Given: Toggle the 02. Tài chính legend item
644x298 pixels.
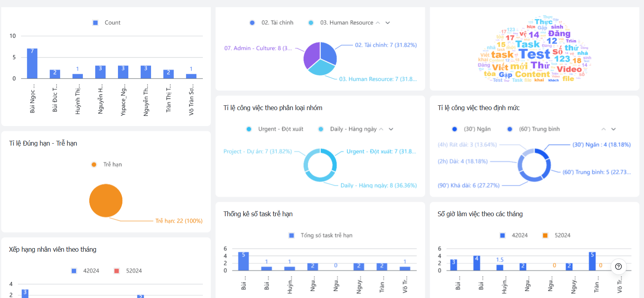Looking at the screenshot, I should (271, 23).
